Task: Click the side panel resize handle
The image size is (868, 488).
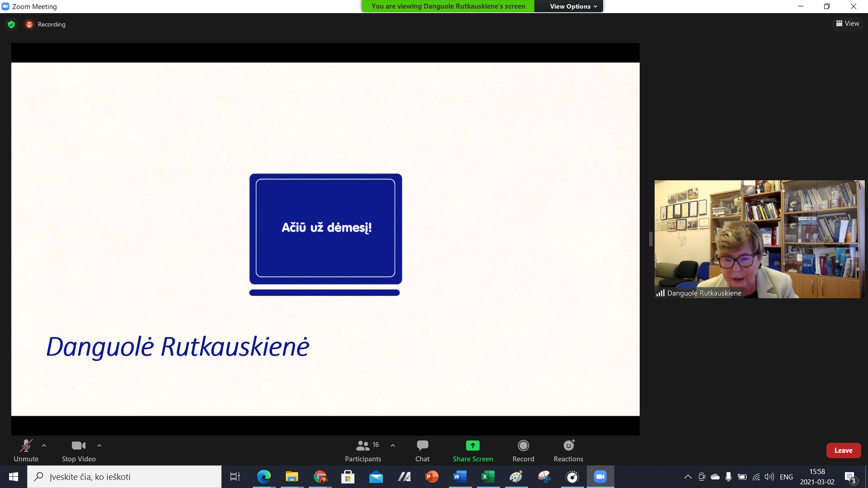Action: click(x=651, y=239)
